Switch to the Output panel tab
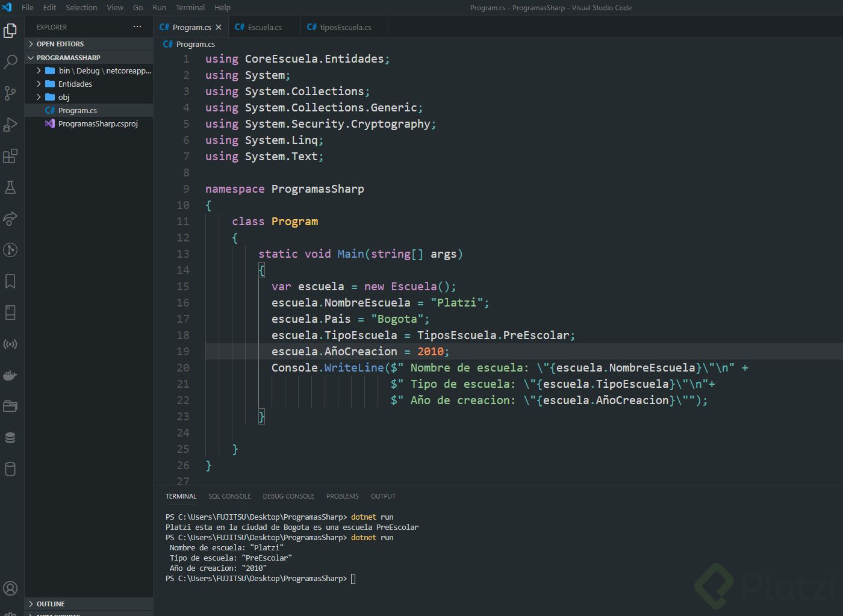 (383, 496)
